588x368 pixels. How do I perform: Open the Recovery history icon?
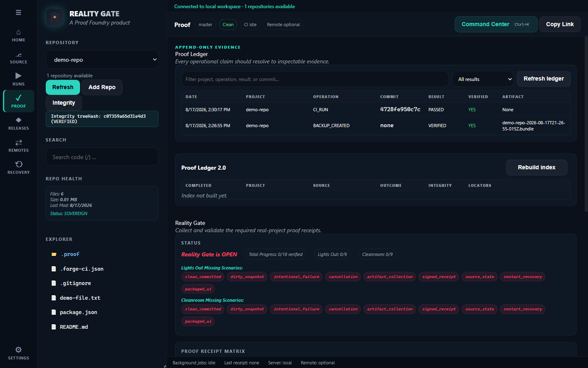point(18,164)
